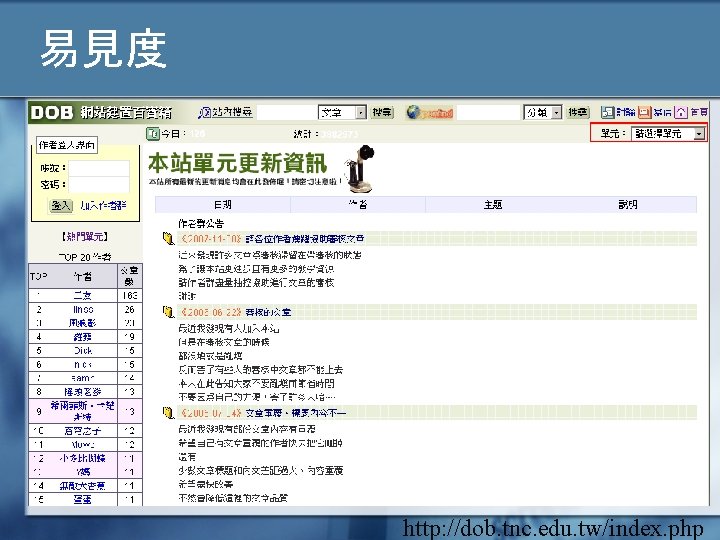Screen dimensions: 720x540
Task: Select the subject column header
Action: 493,205
